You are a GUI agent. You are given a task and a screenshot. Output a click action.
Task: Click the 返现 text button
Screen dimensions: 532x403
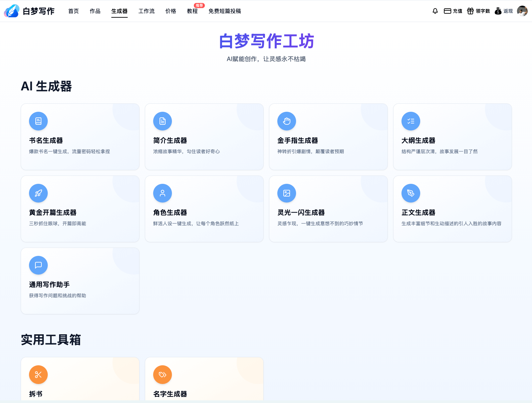click(x=508, y=11)
